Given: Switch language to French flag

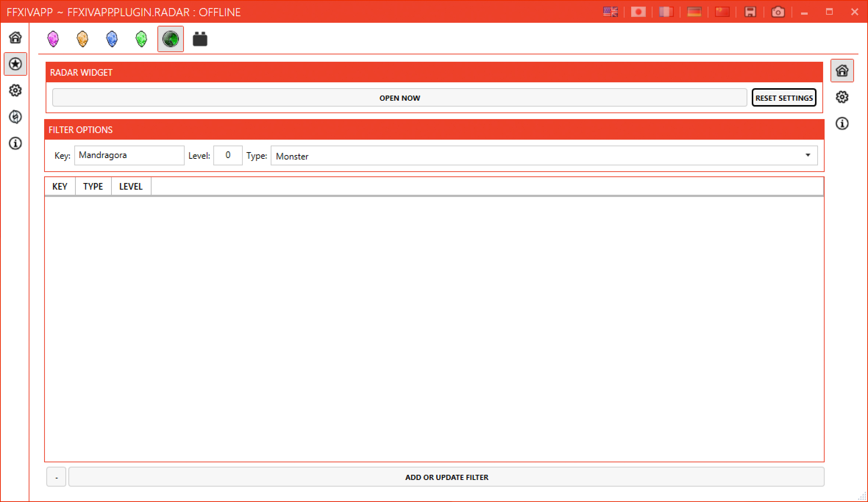Looking at the screenshot, I should pyautogui.click(x=666, y=12).
